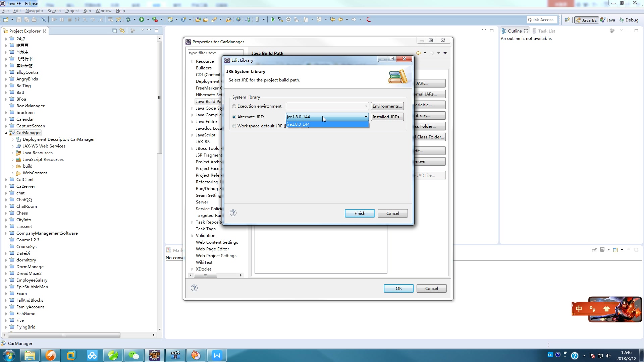Click the Run External Tools icon
This screenshot has height=362, width=644.
[155, 20]
